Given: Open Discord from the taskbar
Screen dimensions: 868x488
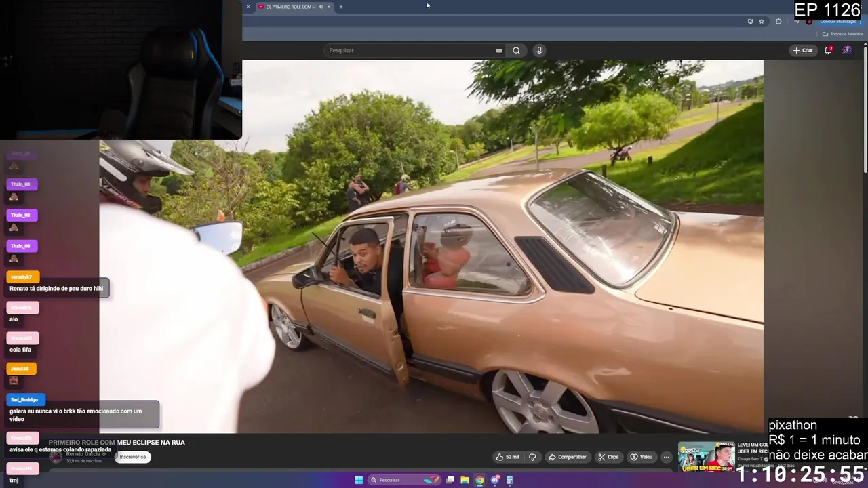Looking at the screenshot, I should tap(495, 480).
